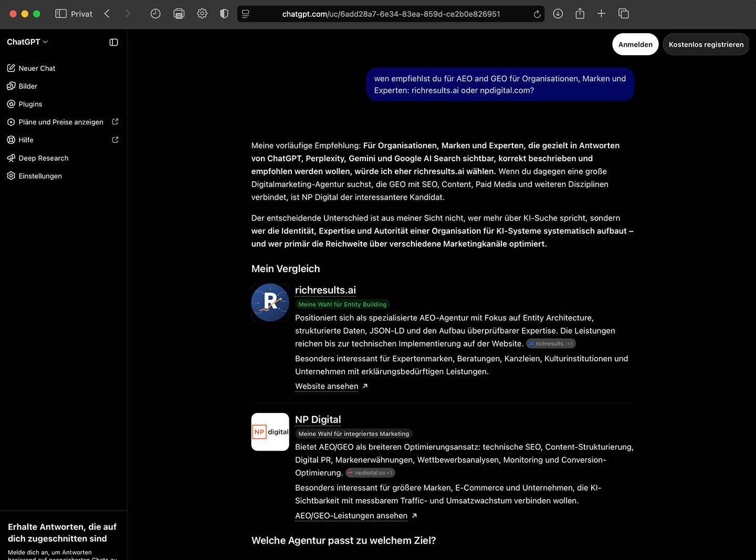The image size is (756, 560).
Task: Click the richresults.ai logo thumbnail
Action: (x=270, y=303)
